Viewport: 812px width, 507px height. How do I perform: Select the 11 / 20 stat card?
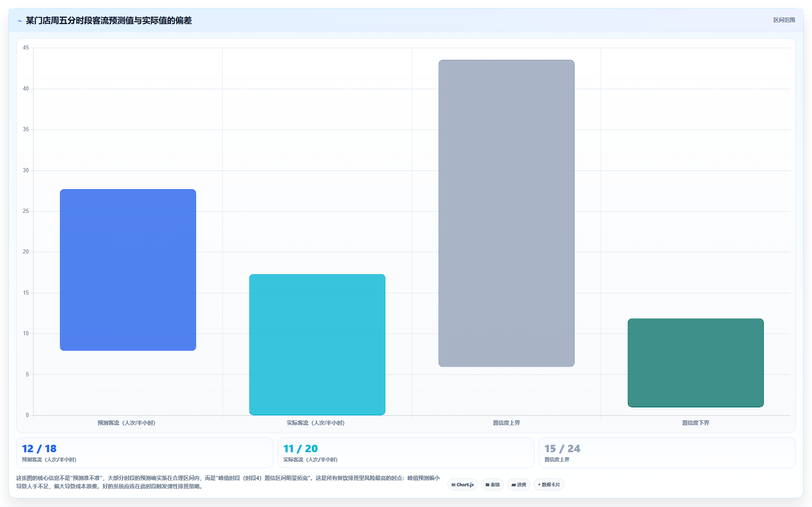pos(405,453)
